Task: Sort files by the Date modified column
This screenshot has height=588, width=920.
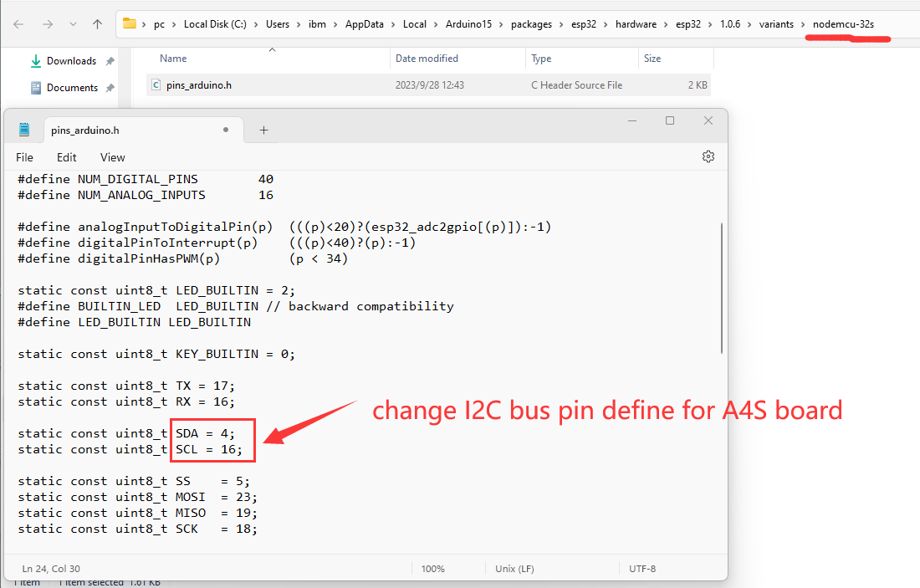Action: [427, 59]
